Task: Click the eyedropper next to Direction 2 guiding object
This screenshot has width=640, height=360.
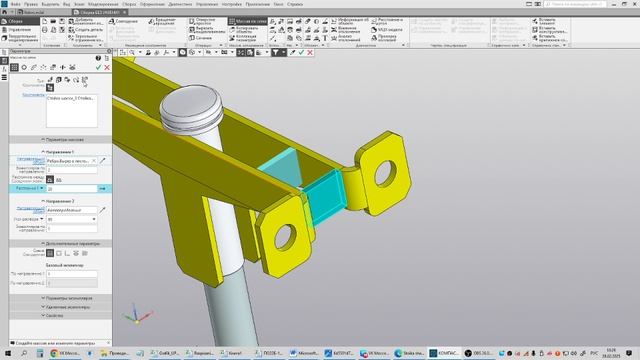Action: pos(102,210)
